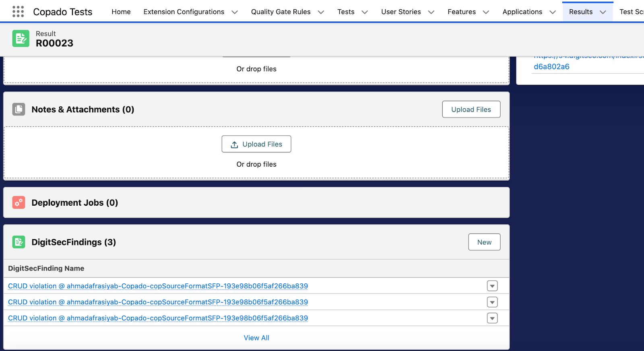Click the DigitSecFinding Name column header
This screenshot has width=644, height=351.
[x=46, y=268]
